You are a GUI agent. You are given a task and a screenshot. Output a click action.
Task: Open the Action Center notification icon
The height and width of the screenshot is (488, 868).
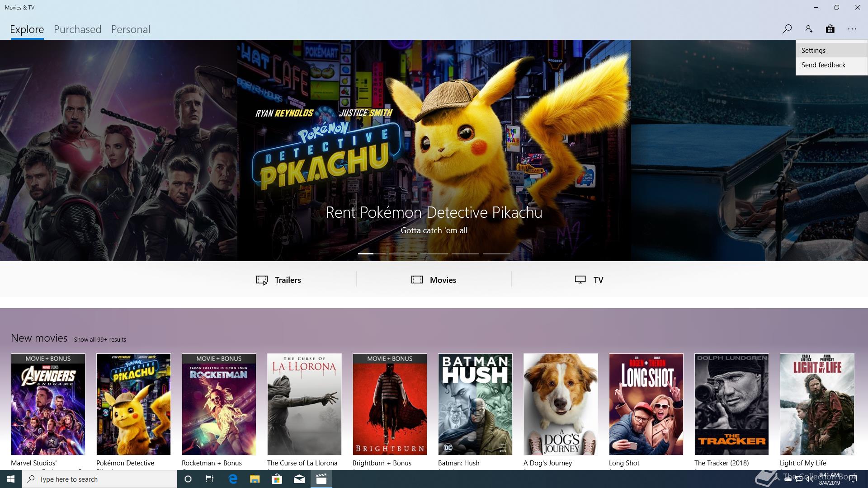point(853,479)
